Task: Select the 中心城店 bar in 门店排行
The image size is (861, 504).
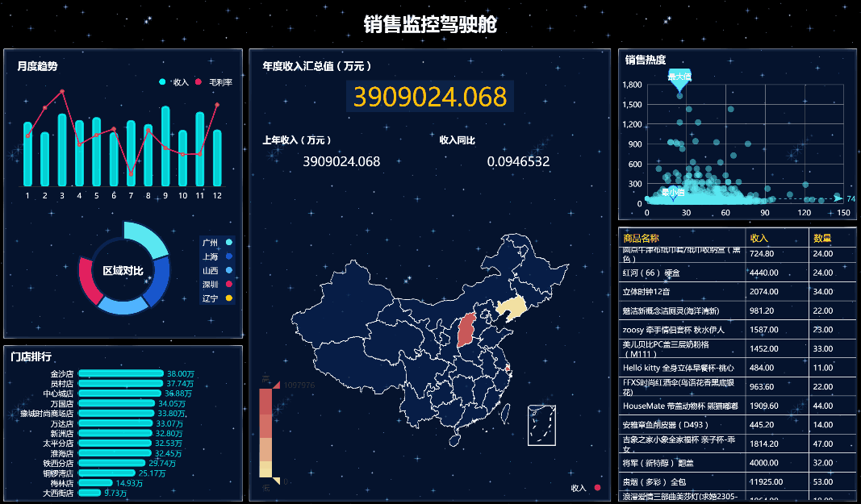Action: tap(119, 394)
